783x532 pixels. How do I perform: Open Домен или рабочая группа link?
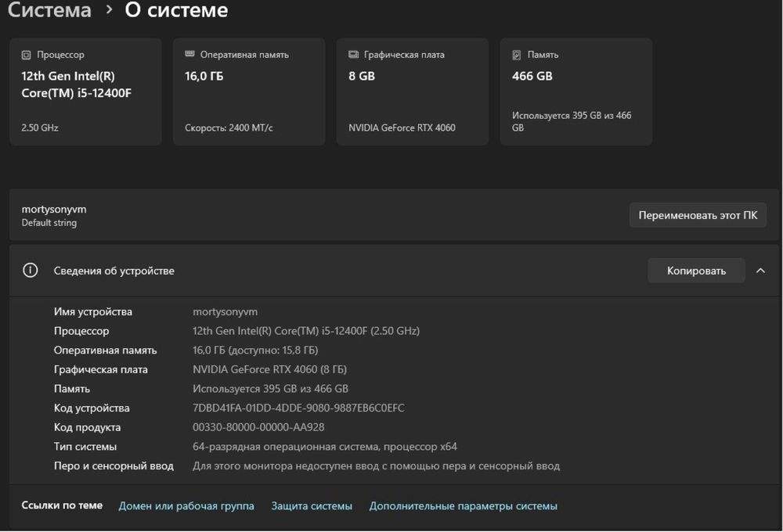click(186, 505)
